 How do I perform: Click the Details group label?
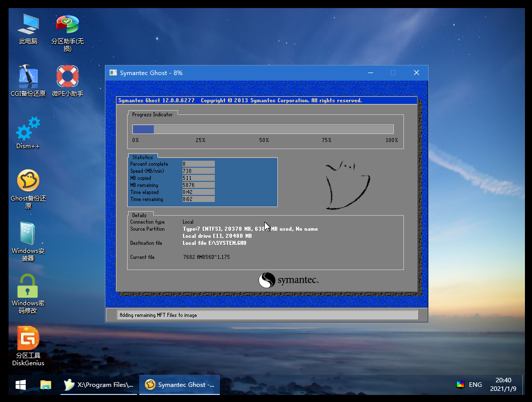[x=139, y=215]
